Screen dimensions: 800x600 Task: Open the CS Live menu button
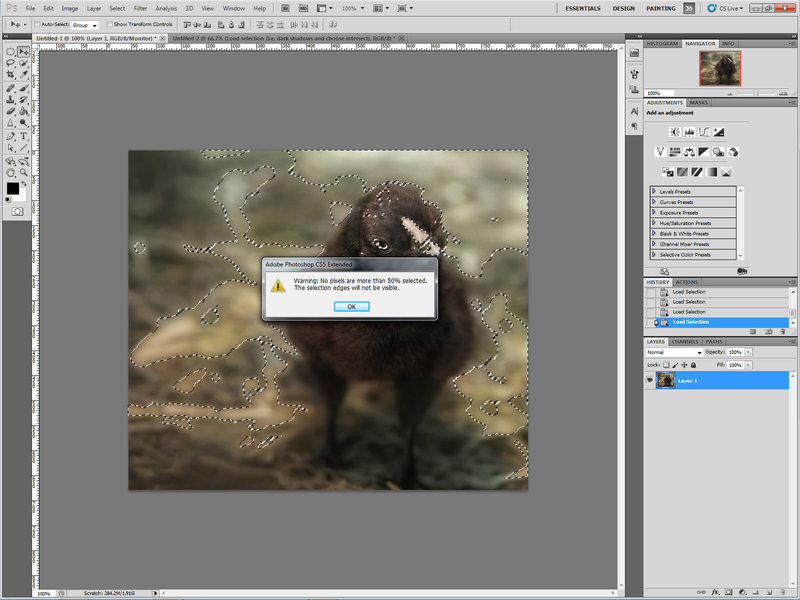tap(725, 8)
